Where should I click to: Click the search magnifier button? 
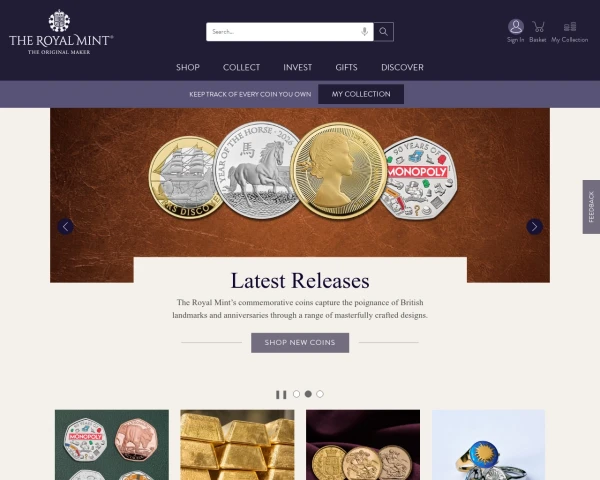383,32
